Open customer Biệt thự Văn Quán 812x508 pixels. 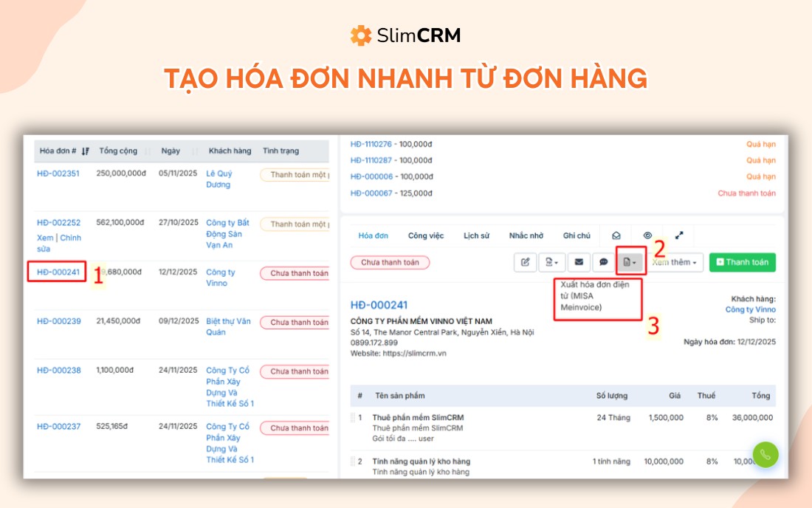coord(228,327)
